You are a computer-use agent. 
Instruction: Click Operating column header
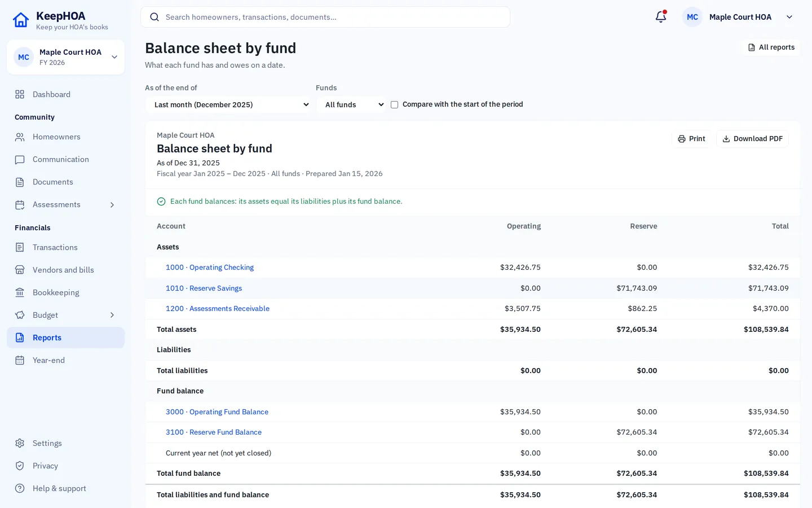tap(523, 226)
